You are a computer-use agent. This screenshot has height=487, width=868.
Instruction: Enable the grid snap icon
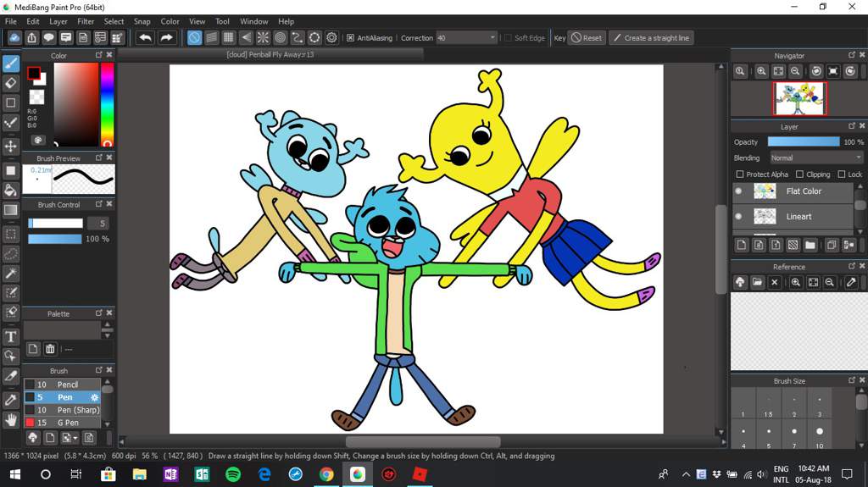pyautogui.click(x=229, y=37)
